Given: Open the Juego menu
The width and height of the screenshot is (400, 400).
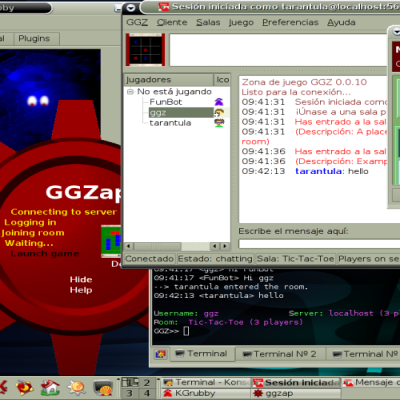Looking at the screenshot, I should pyautogui.click(x=241, y=22).
